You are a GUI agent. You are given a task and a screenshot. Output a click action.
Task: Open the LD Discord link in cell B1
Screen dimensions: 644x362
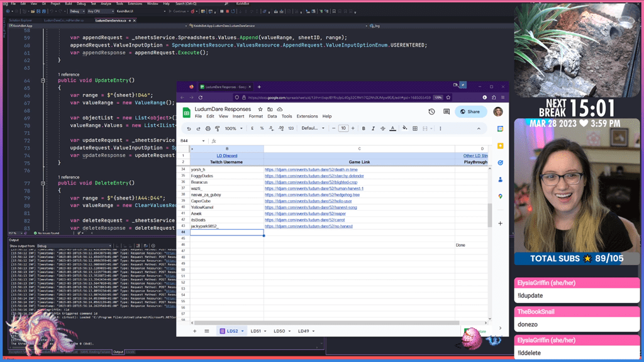(226, 156)
